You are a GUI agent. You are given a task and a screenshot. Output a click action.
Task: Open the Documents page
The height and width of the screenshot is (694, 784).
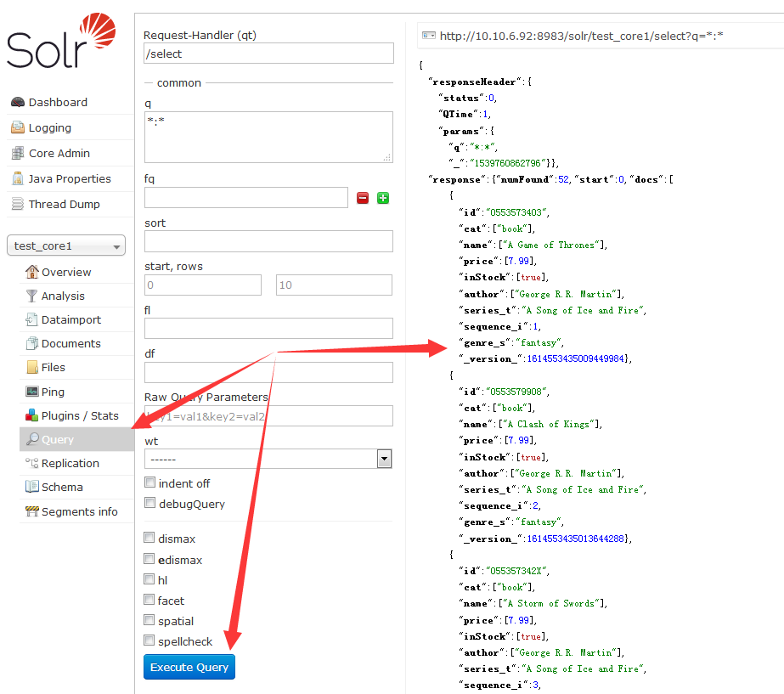coord(71,343)
